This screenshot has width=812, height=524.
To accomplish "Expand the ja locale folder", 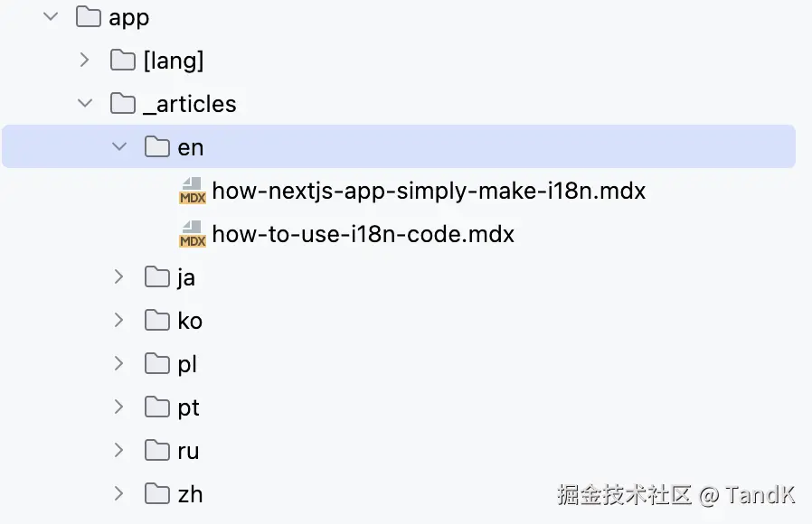I will pyautogui.click(x=118, y=276).
